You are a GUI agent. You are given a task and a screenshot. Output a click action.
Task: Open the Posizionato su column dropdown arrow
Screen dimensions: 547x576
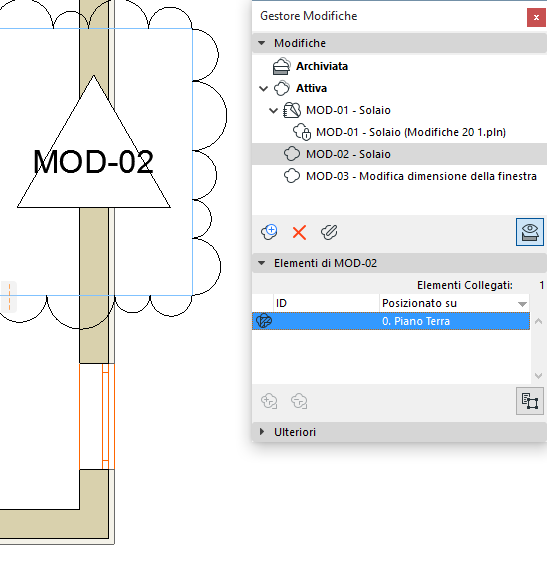pyautogui.click(x=522, y=304)
